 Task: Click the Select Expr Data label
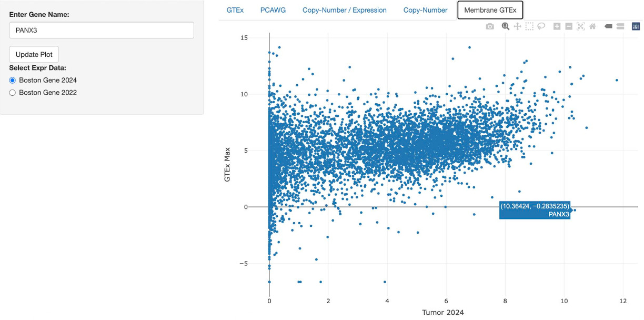click(x=38, y=68)
